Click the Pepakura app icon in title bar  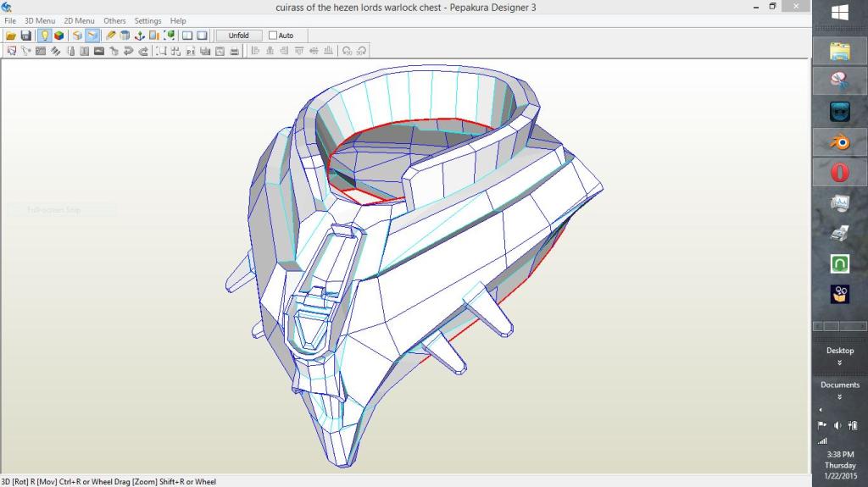(x=7, y=7)
